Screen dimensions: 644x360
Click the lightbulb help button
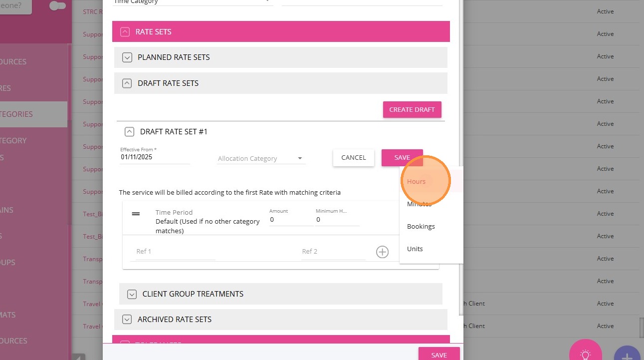pyautogui.click(x=586, y=354)
